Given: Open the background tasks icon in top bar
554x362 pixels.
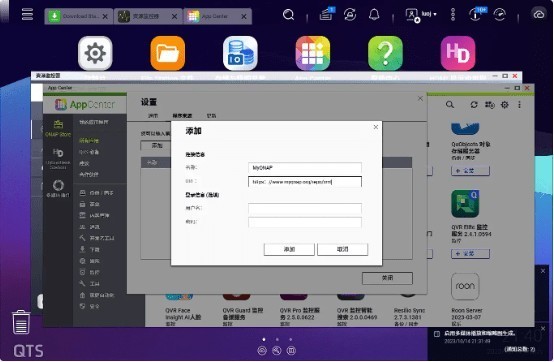Looking at the screenshot, I should 326,14.
